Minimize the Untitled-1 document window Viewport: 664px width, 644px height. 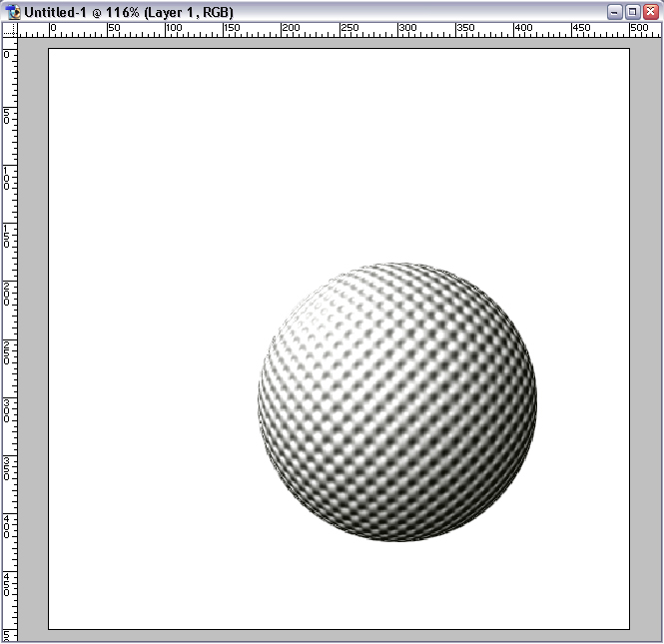615,11
